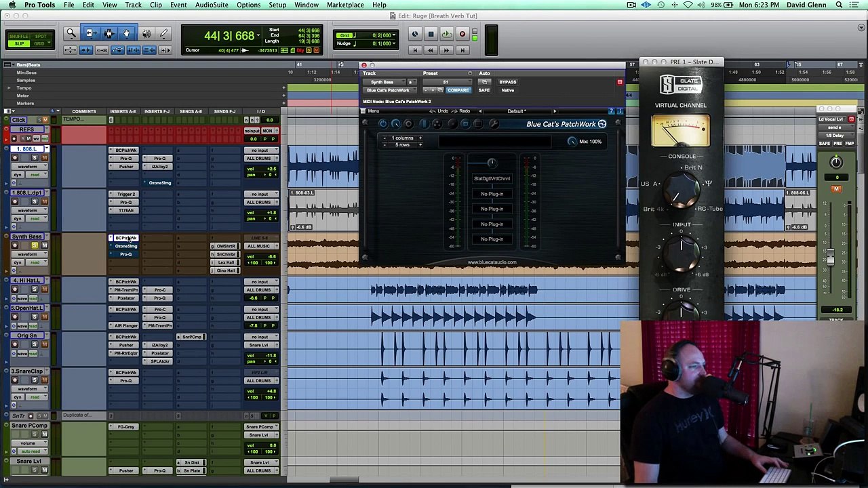Image resolution: width=868 pixels, height=488 pixels.
Task: Select the Scrubber speaker tool
Action: (146, 33)
